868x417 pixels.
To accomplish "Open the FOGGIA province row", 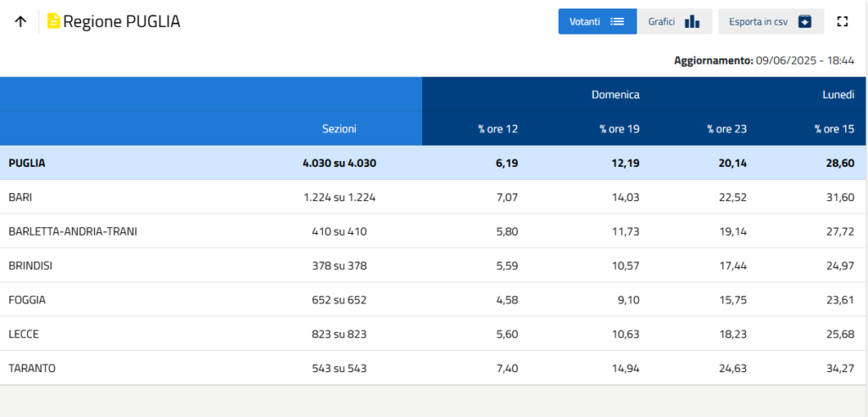I will tap(27, 299).
